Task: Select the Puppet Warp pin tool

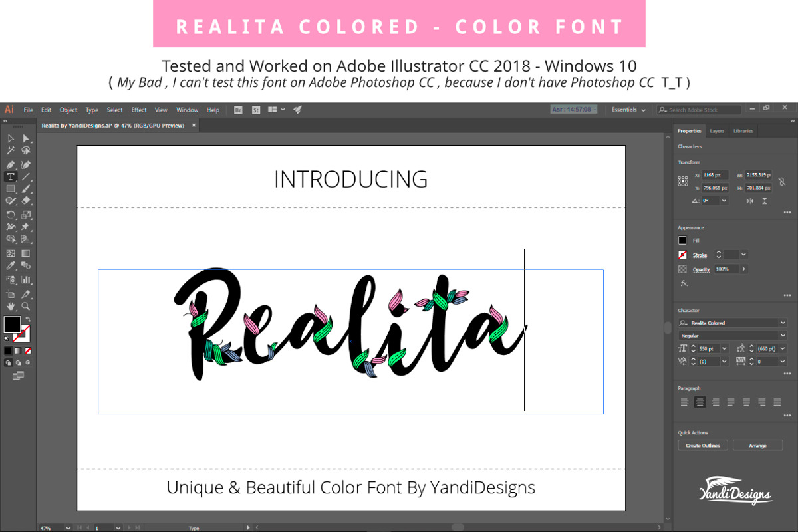Action: 26,227
